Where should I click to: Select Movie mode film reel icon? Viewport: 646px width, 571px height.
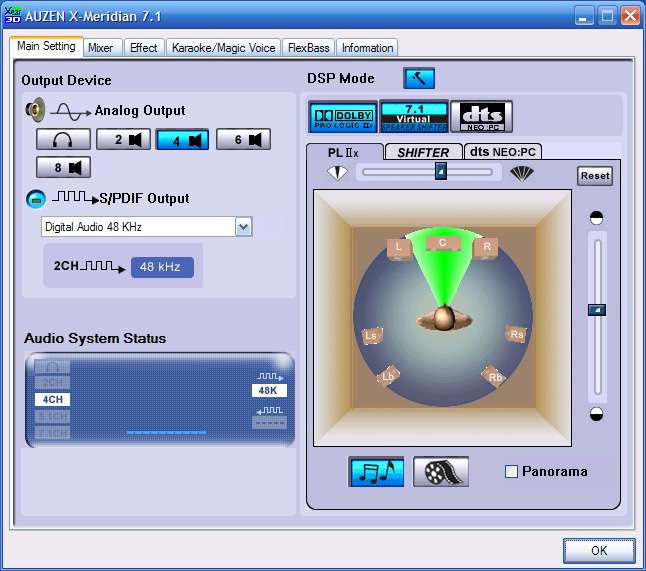(x=441, y=472)
